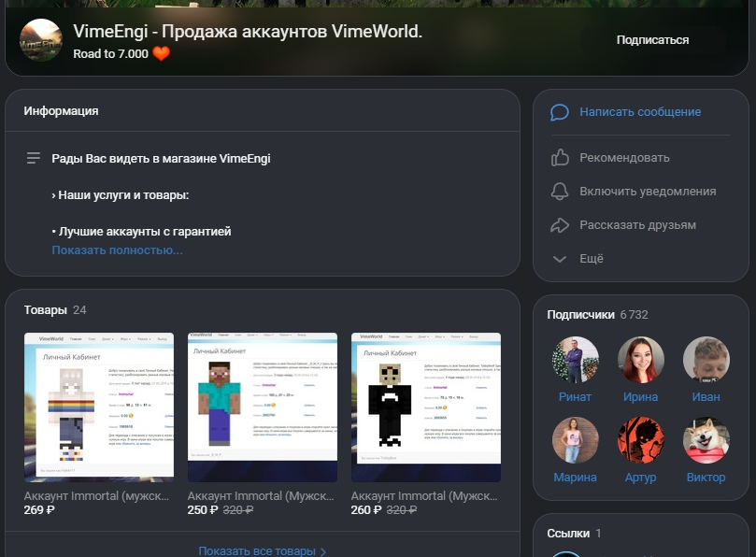Select Написать сообщение menu item

point(639,112)
